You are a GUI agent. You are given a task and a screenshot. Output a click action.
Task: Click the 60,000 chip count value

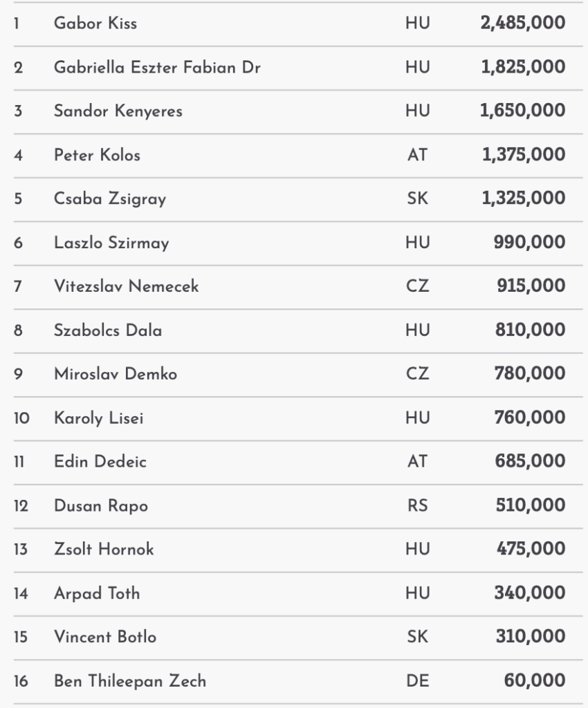point(534,681)
